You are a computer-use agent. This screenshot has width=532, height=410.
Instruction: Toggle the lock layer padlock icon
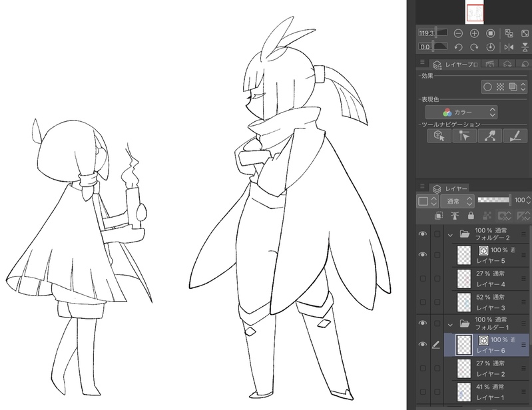471,216
